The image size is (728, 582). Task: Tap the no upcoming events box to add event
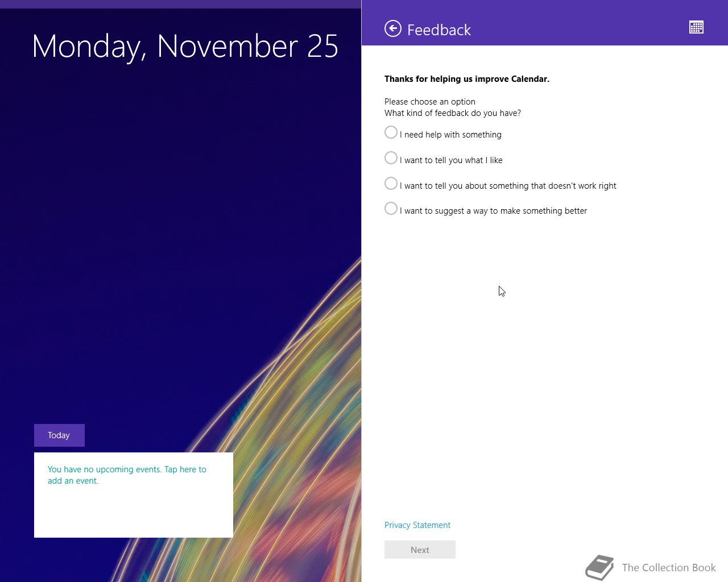point(134,495)
